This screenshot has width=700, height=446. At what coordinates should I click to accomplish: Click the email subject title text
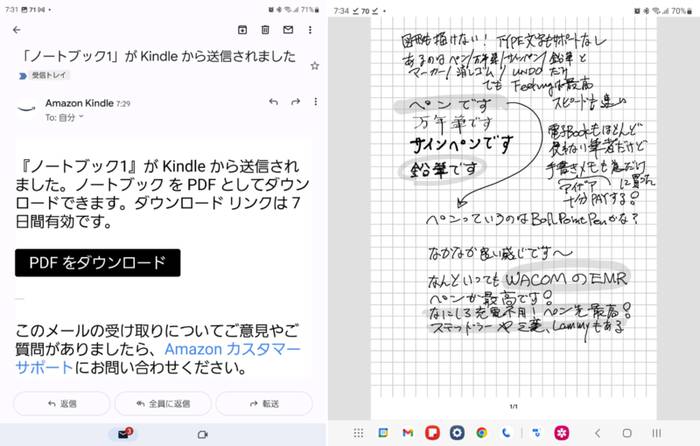pyautogui.click(x=158, y=56)
